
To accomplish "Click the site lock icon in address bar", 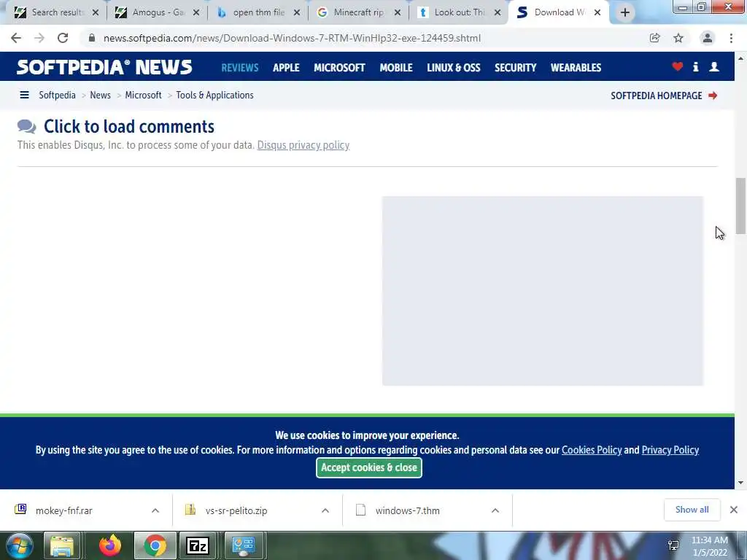I will (x=91, y=38).
